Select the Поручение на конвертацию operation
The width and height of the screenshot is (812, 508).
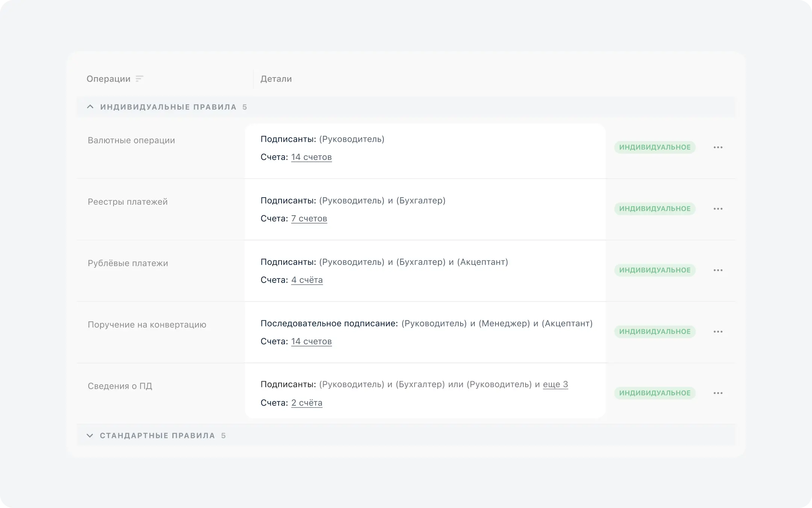click(x=147, y=324)
